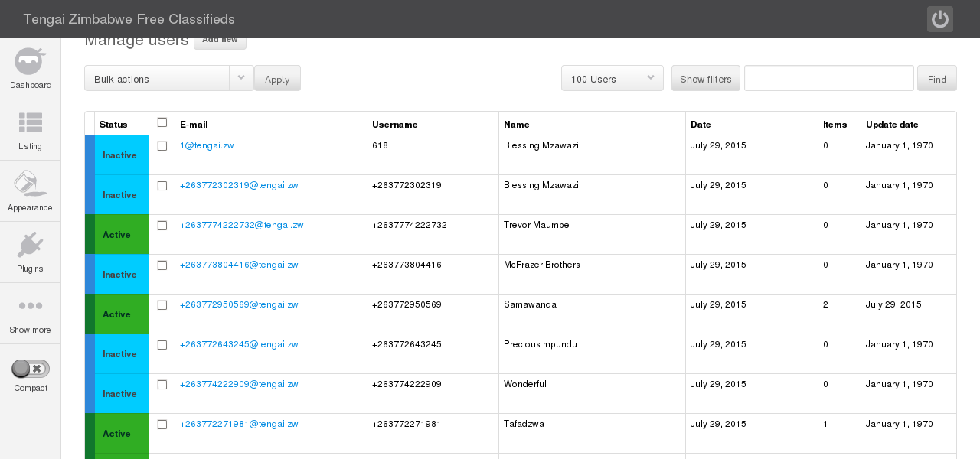Open the 100 Users per-page dropdown
The image size is (980, 459).
click(x=612, y=78)
